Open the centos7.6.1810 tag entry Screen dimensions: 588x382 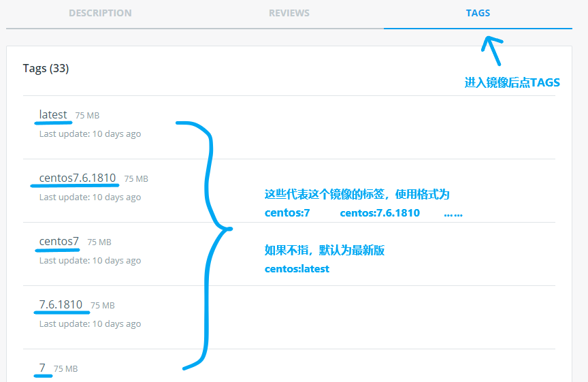(x=78, y=178)
